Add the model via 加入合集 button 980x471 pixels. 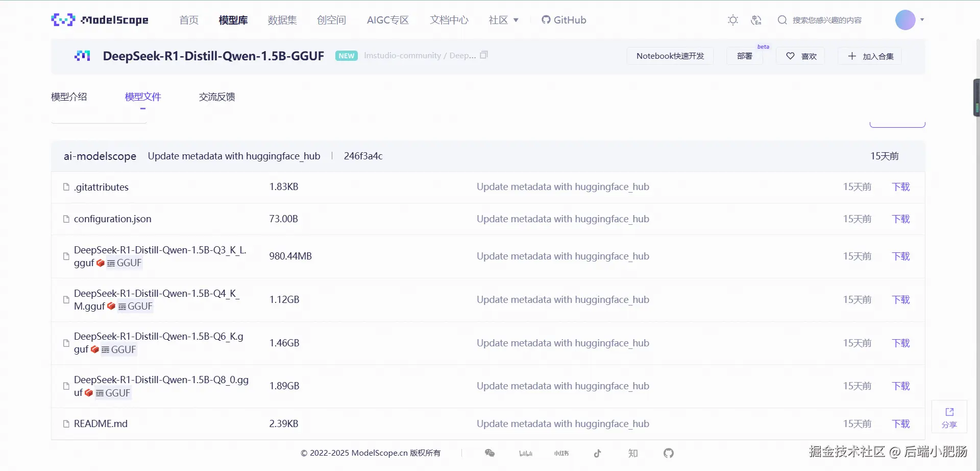870,56
